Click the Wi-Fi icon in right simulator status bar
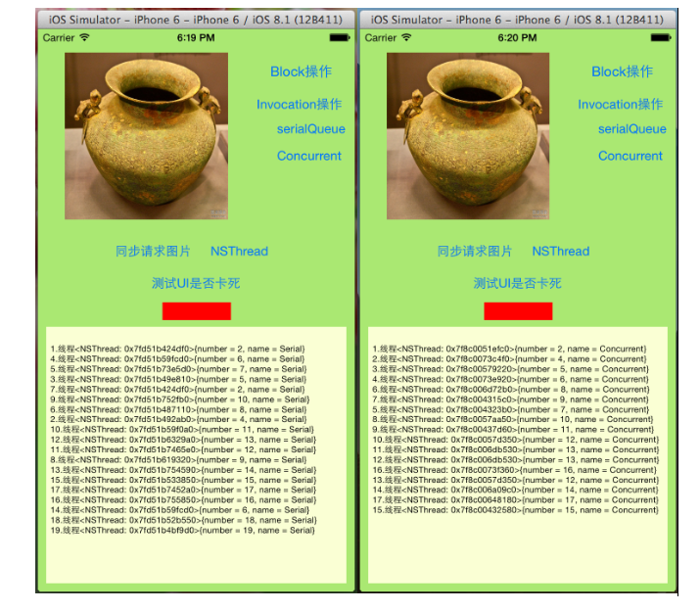This screenshot has height=611, width=700. (x=406, y=37)
